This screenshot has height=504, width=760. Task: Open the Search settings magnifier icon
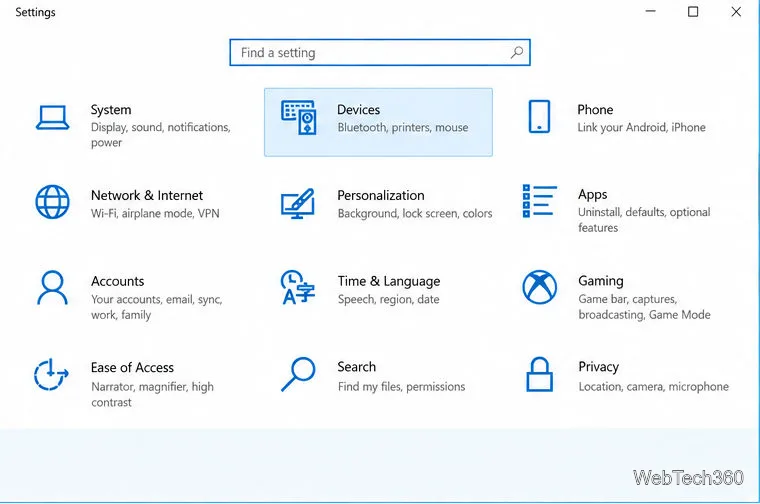tap(298, 374)
